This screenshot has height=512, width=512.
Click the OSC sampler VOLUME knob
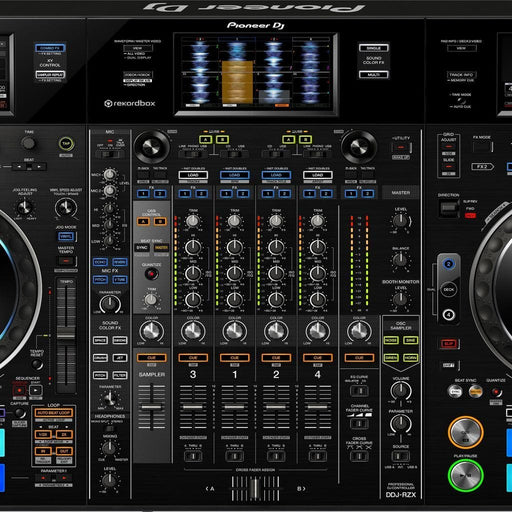click(x=401, y=391)
